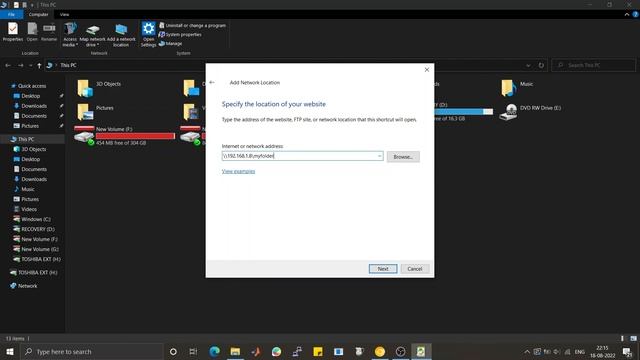Go back in Explorer navigation
The image size is (640, 360).
[x=8, y=65]
